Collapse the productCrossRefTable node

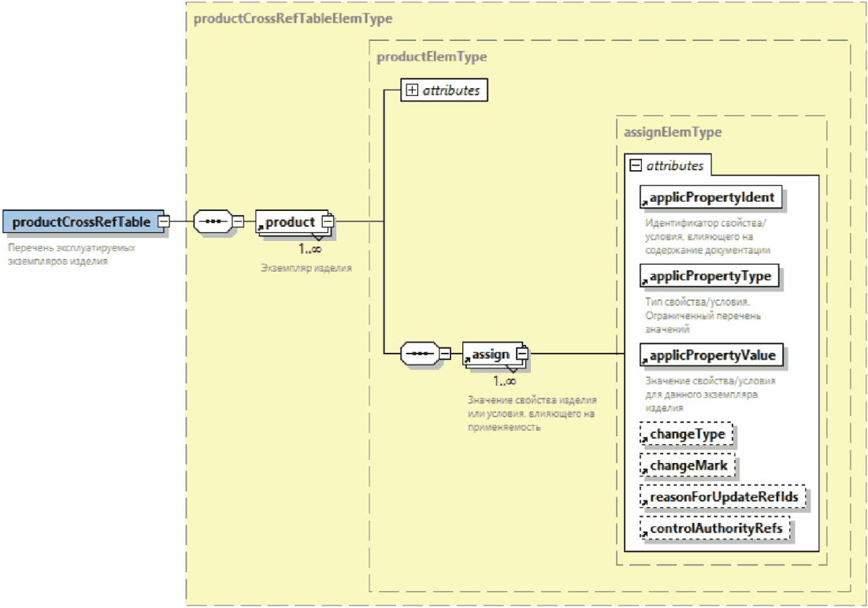tap(163, 222)
